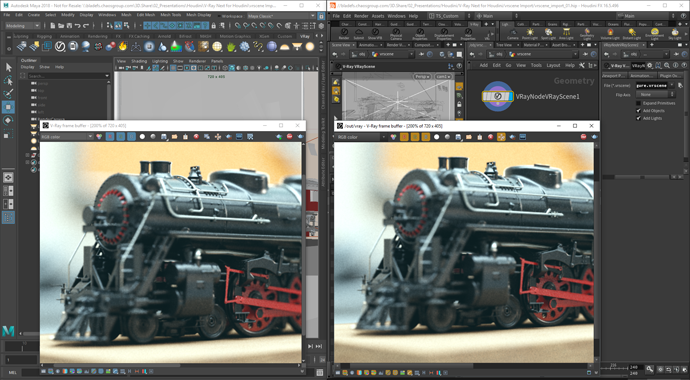Click the Lasso select tool in Maya
The image size is (690, 380).
click(8, 80)
